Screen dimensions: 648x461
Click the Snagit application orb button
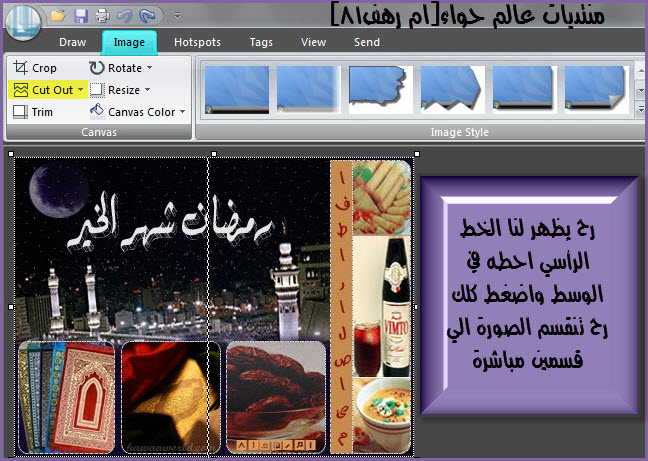pyautogui.click(x=21, y=20)
